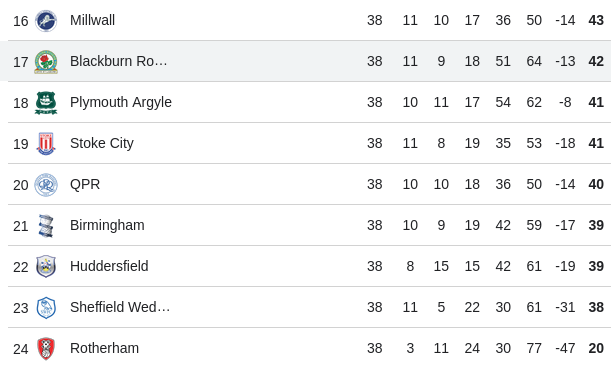611x367 pixels.
Task: Click the QPR hooped crest
Action: 46,185
